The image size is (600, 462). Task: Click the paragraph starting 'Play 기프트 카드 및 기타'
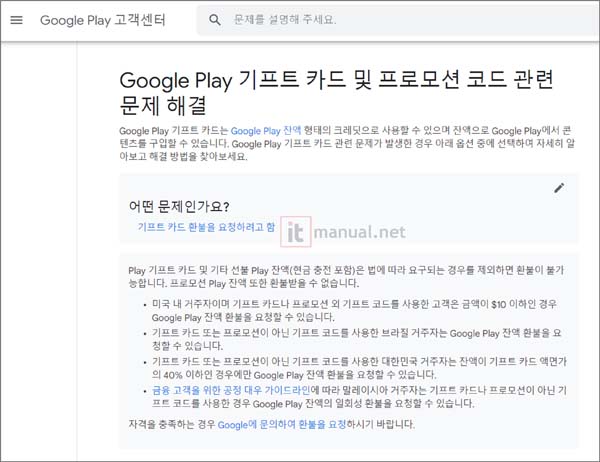click(346, 277)
